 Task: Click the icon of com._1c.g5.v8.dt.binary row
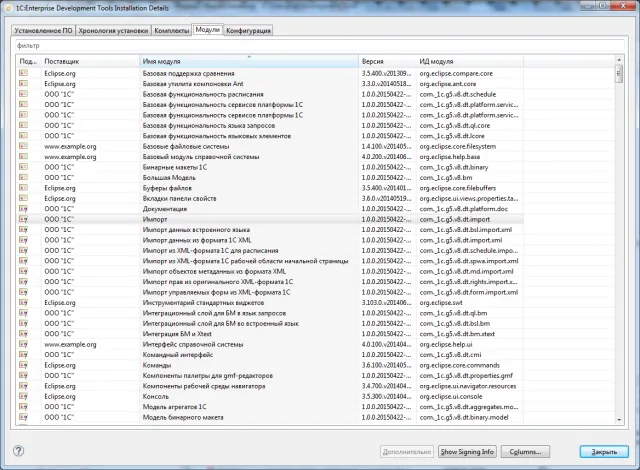tap(23, 167)
